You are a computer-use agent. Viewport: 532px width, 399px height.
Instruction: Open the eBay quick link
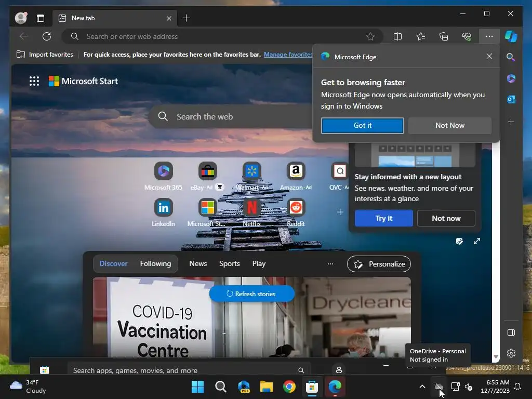[x=207, y=177]
